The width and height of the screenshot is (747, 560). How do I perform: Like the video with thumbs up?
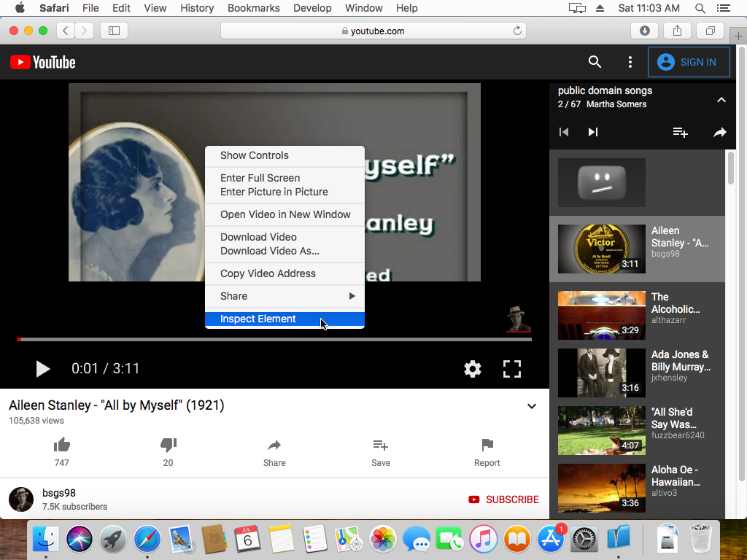[62, 445]
